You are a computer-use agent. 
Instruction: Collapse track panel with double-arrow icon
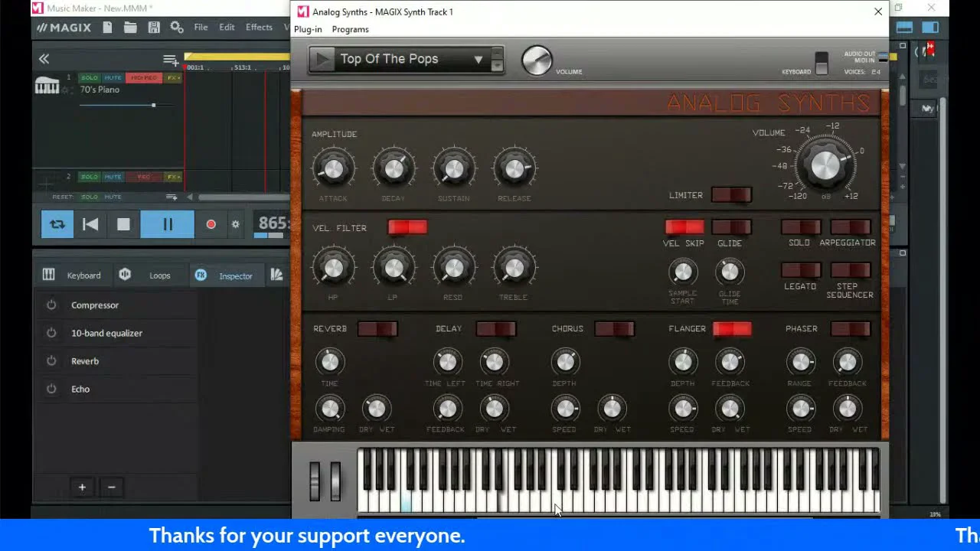pos(44,59)
